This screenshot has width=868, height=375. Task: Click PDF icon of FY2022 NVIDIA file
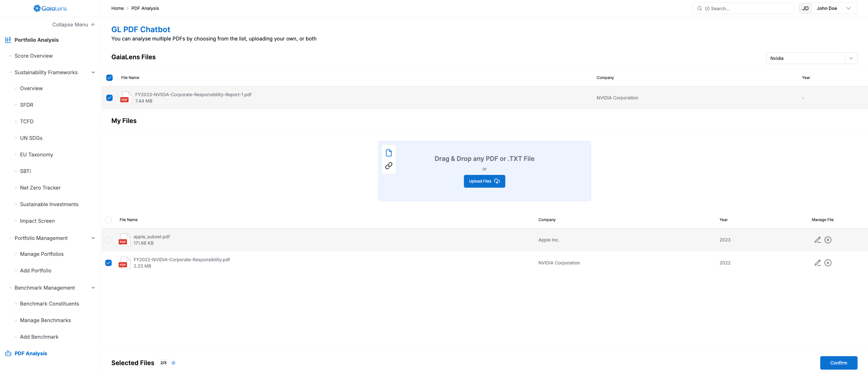tap(124, 263)
